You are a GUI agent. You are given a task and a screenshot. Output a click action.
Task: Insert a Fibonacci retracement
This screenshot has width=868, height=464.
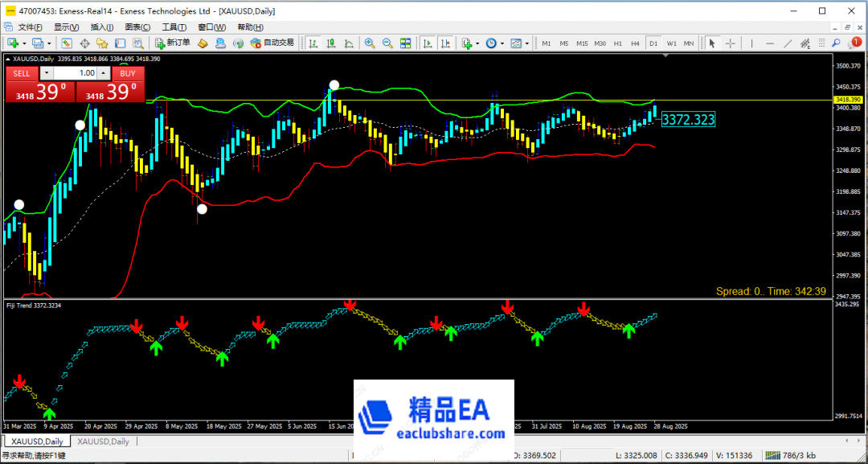pyautogui.click(x=804, y=43)
